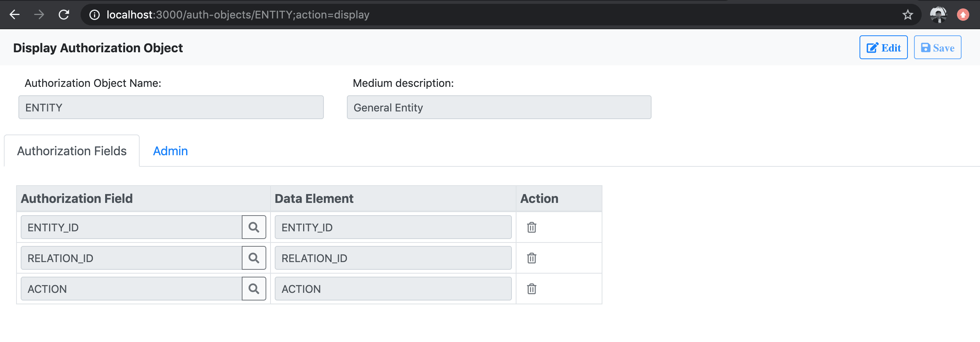Open the browser profile avatar

point(938,15)
